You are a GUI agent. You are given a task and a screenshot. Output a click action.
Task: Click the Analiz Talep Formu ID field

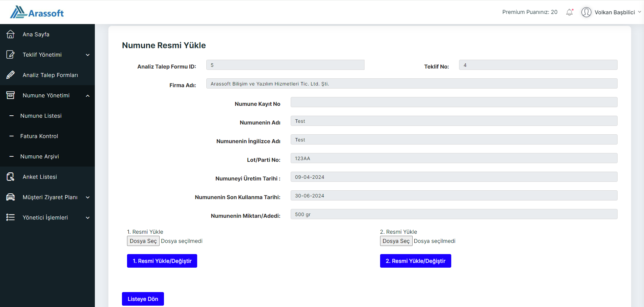(x=285, y=65)
